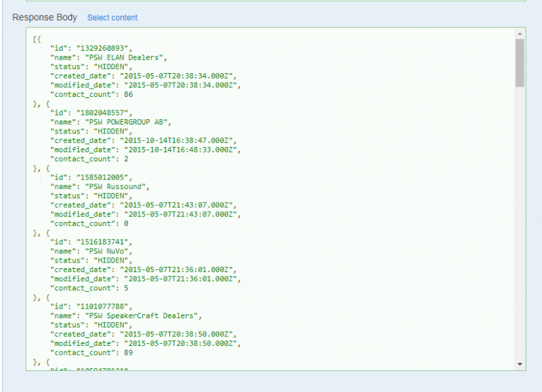The height and width of the screenshot is (392, 542).
Task: Click modified_date "2015-05-07T21:36:01.000Z"
Action: tap(180, 279)
